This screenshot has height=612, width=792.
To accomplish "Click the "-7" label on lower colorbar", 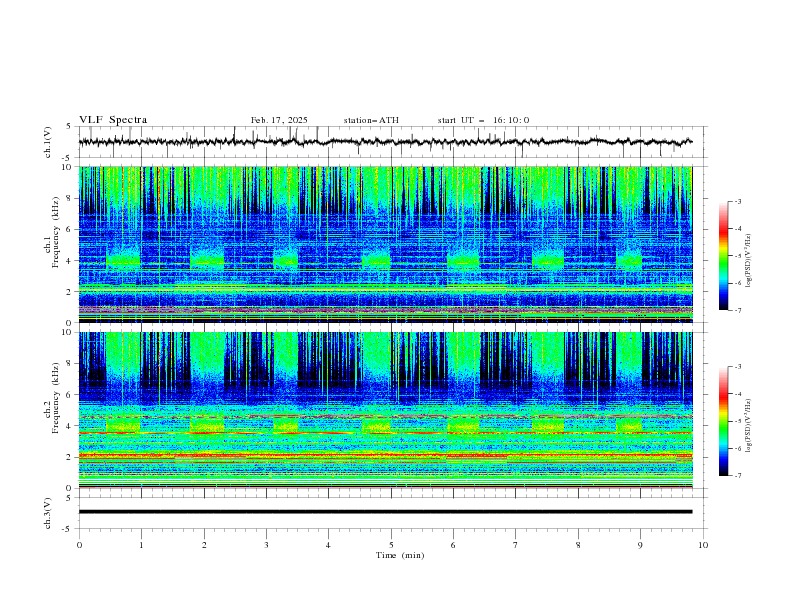I will (737, 476).
